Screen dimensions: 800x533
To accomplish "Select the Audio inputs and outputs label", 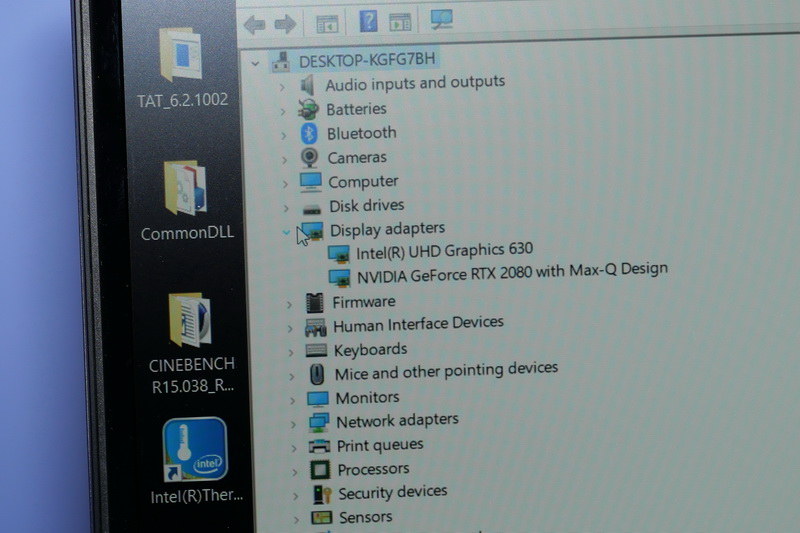I will pyautogui.click(x=415, y=83).
